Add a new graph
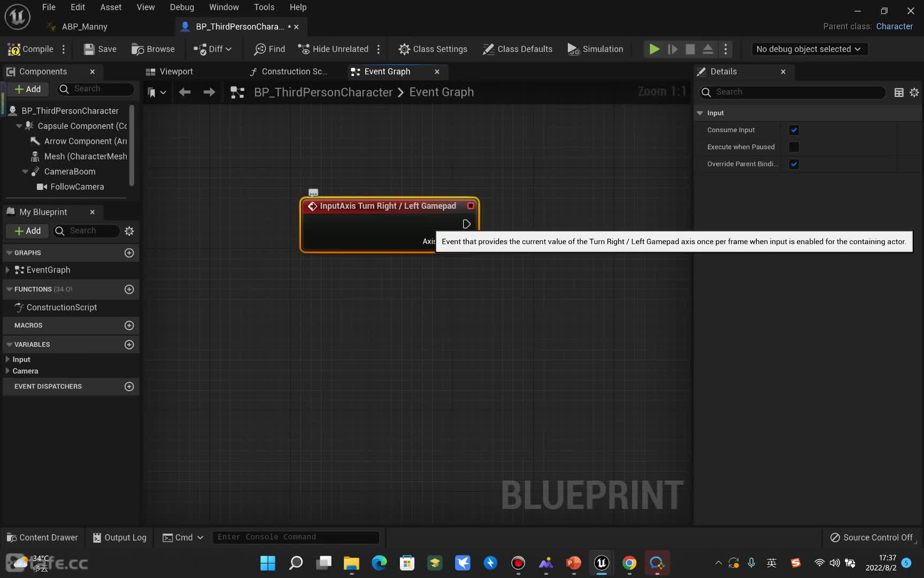 pyautogui.click(x=129, y=253)
